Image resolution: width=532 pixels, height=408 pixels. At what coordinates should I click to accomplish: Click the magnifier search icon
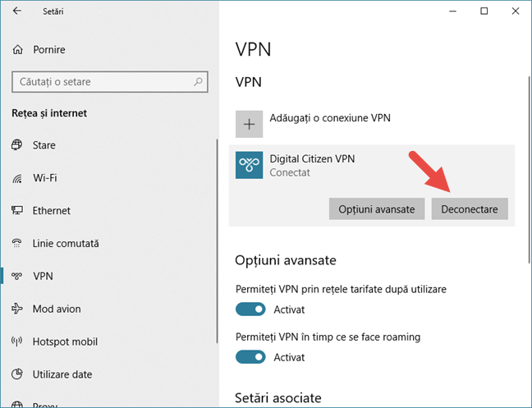coord(198,82)
